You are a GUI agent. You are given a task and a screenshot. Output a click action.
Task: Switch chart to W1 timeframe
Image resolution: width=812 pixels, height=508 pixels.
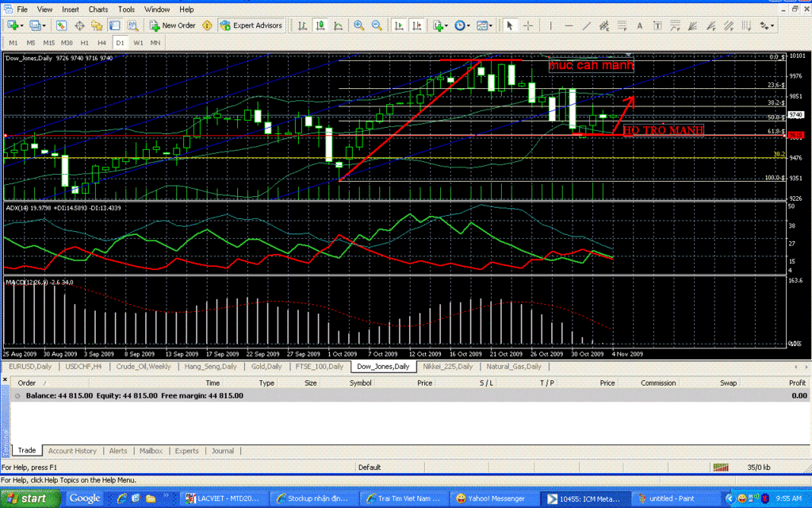point(138,43)
